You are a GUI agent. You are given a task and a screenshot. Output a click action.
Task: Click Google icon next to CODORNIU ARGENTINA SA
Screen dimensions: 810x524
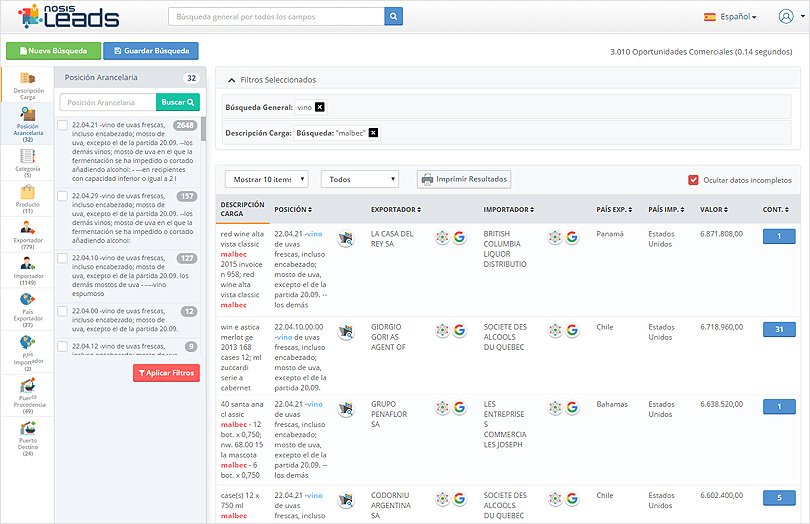(x=459, y=499)
